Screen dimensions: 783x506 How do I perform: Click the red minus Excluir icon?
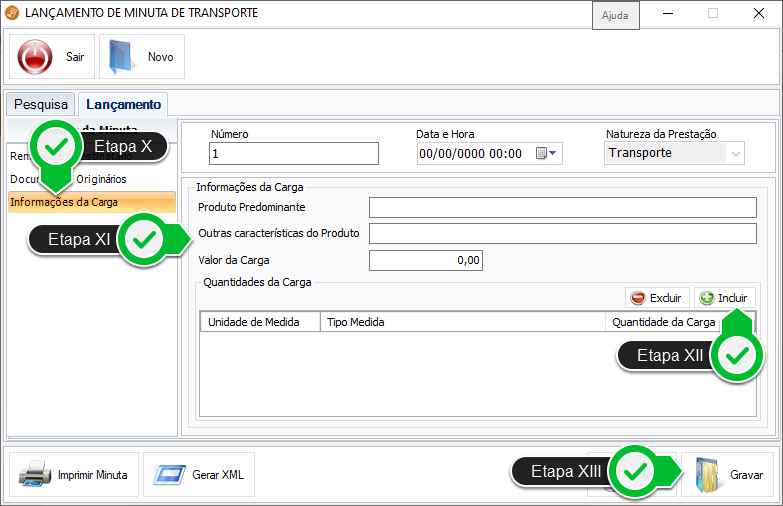(x=638, y=298)
